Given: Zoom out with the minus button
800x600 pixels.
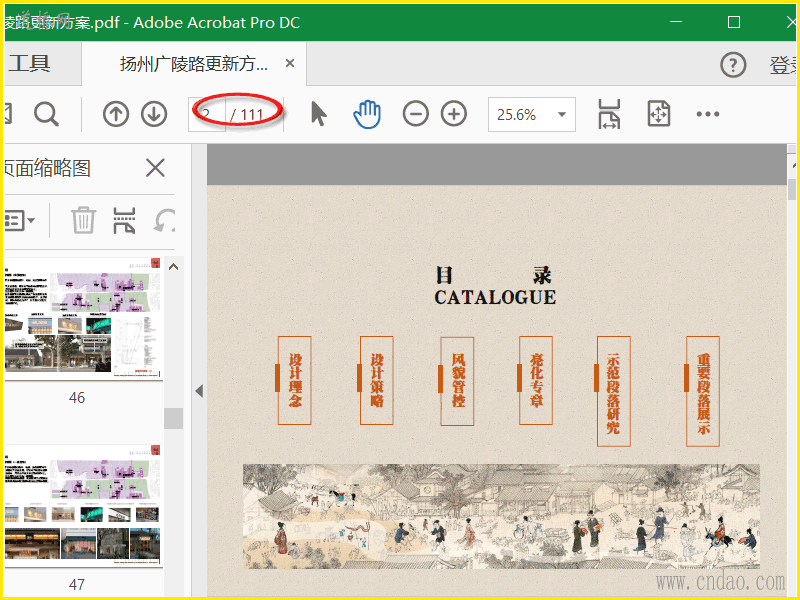Looking at the screenshot, I should click(x=415, y=113).
